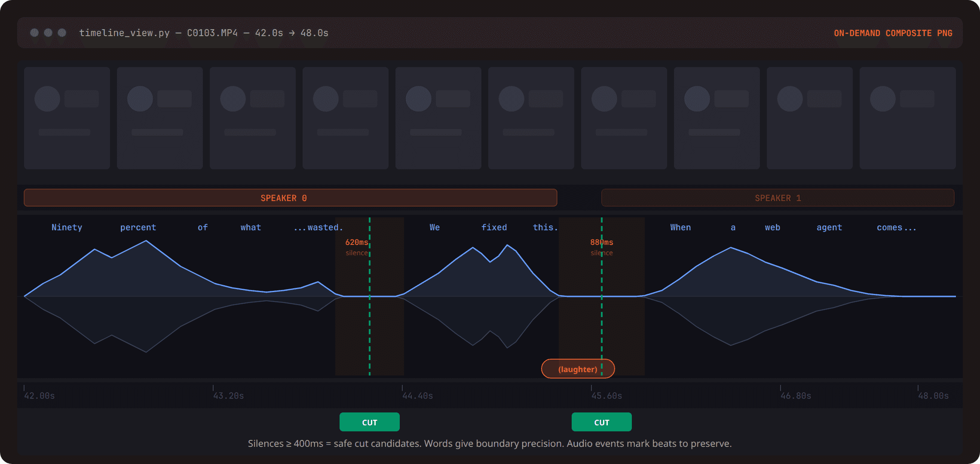Click the 44.40s time tick
Image resolution: width=980 pixels, height=464 pixels.
(417, 395)
